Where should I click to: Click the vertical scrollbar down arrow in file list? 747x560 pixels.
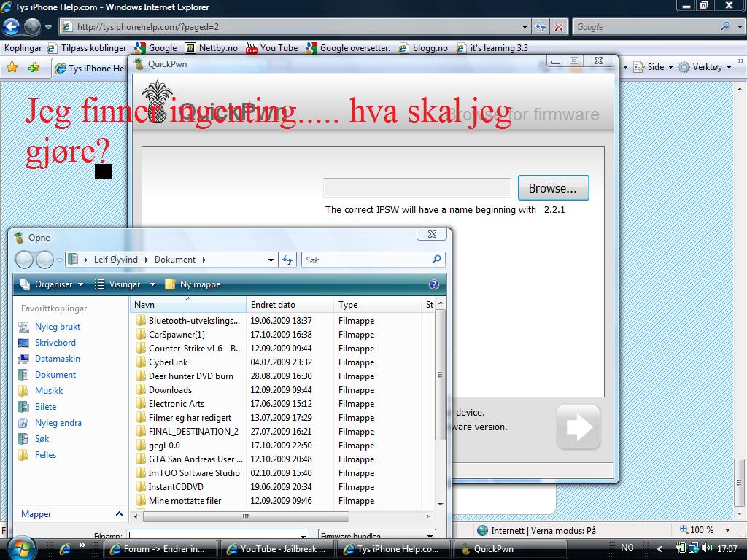point(440,504)
